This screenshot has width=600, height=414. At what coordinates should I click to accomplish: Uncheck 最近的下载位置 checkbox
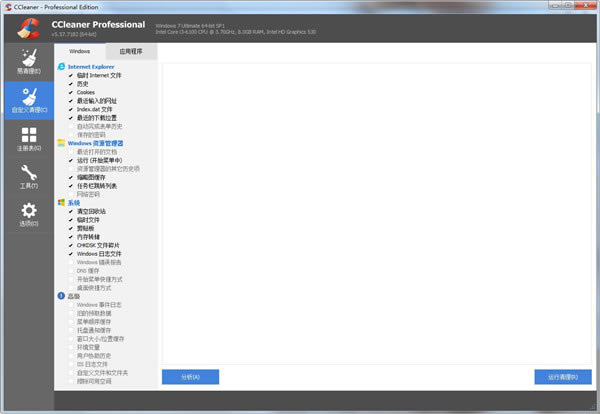tap(71, 118)
